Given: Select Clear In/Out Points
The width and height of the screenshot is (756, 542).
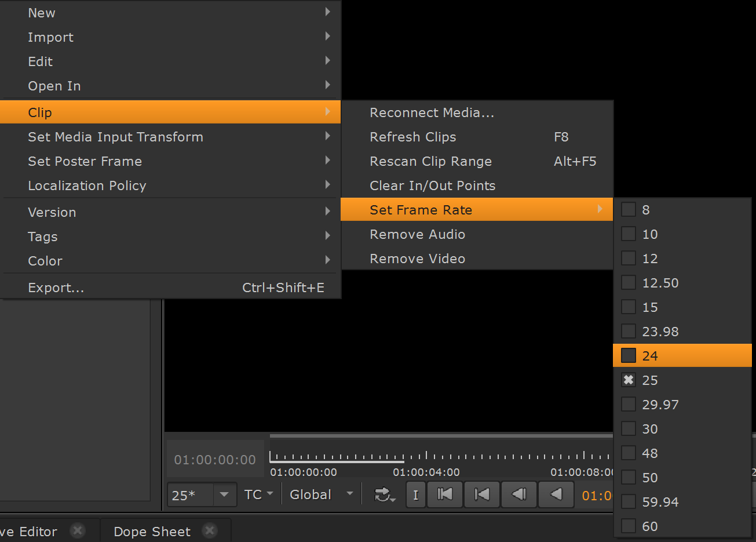Looking at the screenshot, I should point(433,185).
